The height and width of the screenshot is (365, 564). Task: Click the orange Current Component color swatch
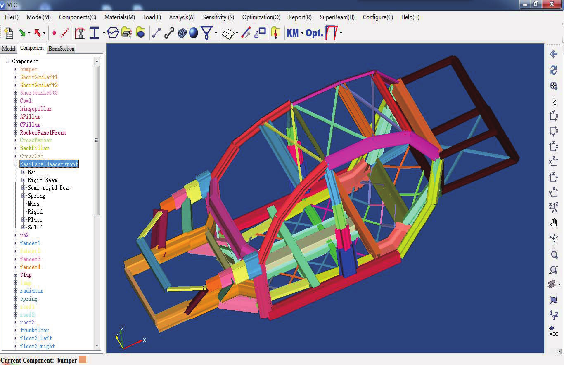click(82, 360)
